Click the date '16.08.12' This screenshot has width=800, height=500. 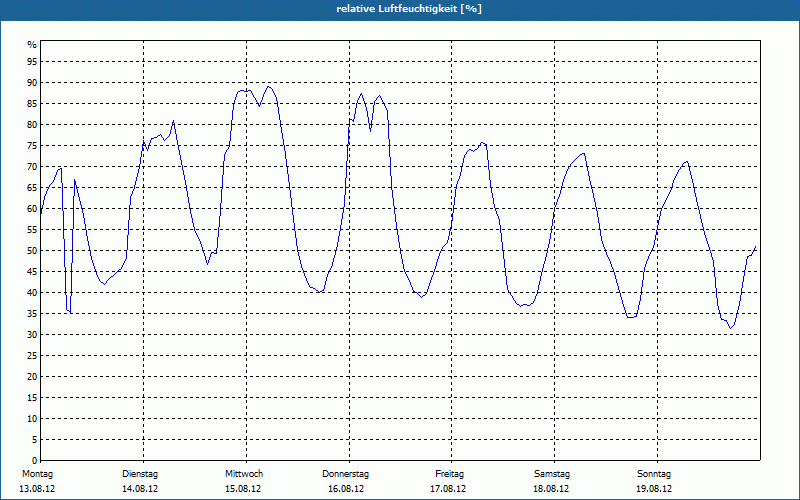(346, 489)
